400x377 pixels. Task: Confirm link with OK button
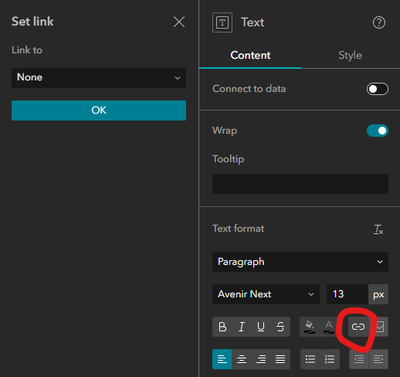(x=99, y=110)
